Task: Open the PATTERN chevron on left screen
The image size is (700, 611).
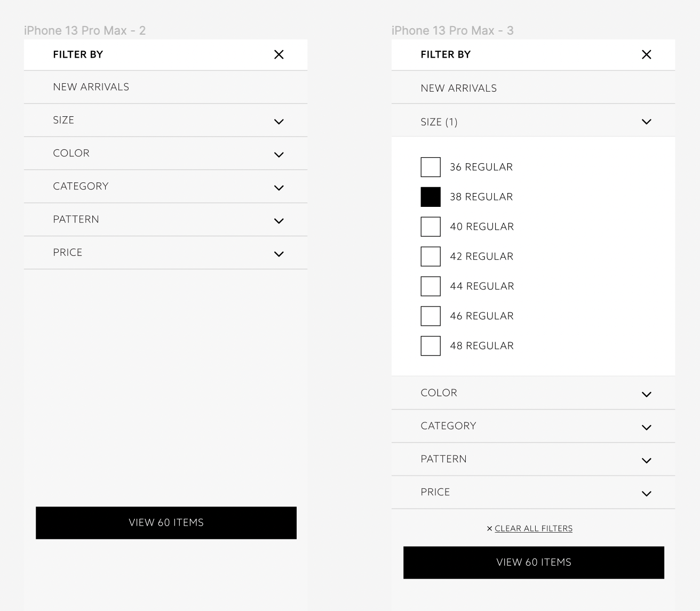Action: [279, 221]
